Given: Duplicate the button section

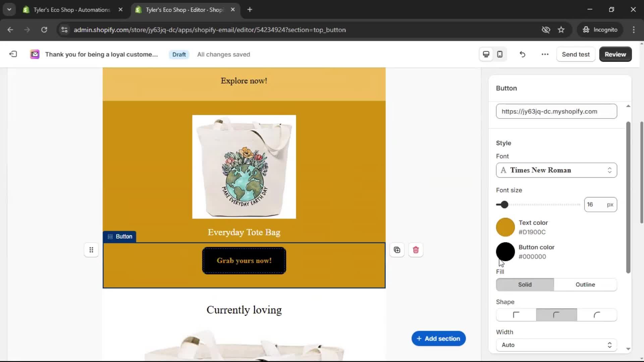Looking at the screenshot, I should click(x=397, y=250).
